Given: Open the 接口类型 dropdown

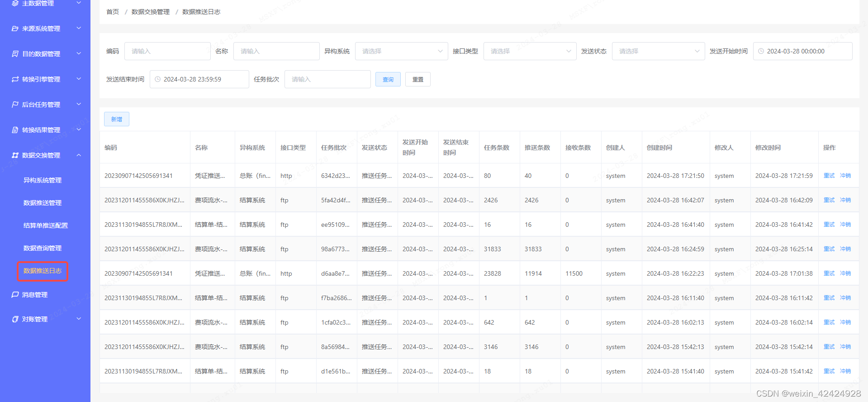Looking at the screenshot, I should pyautogui.click(x=530, y=51).
